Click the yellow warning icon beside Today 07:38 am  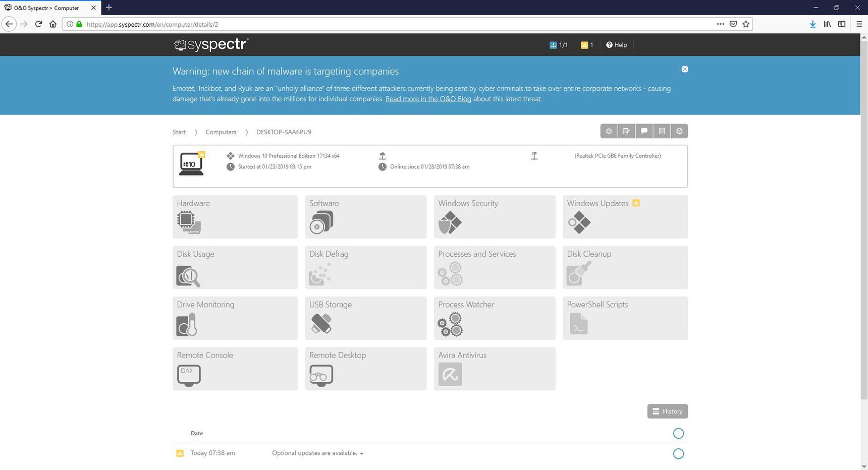180,453
